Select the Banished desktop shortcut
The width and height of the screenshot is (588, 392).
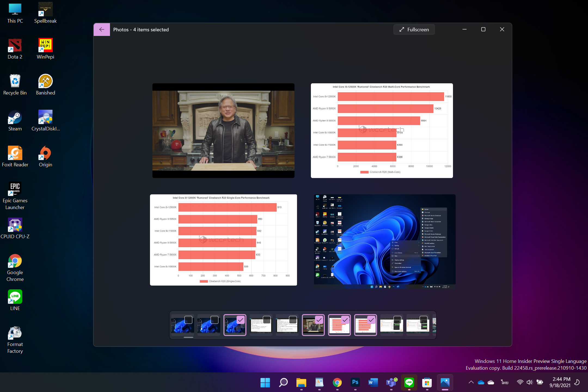pos(45,85)
